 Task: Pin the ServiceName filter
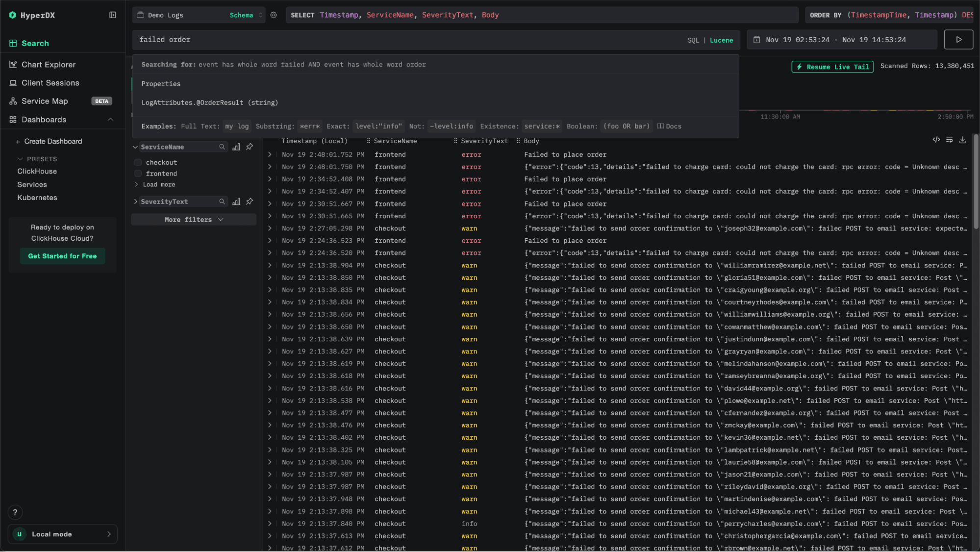coord(250,147)
